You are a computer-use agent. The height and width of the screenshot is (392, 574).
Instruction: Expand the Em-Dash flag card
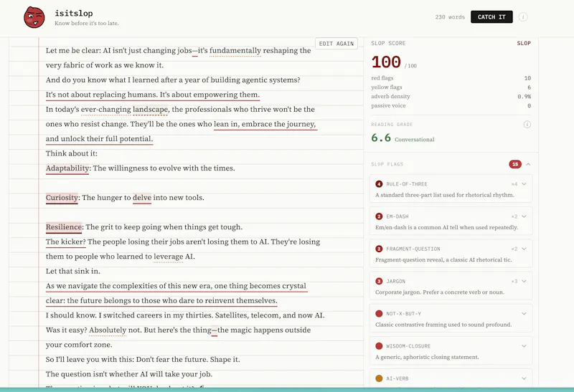(x=524, y=216)
